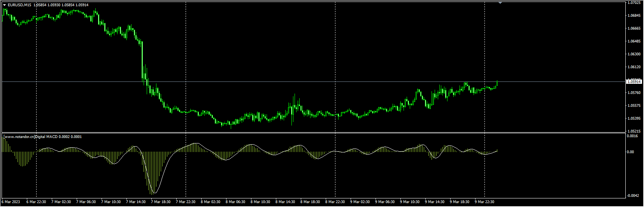Click the 8 Mar 10:30 time label

pyautogui.click(x=260, y=202)
